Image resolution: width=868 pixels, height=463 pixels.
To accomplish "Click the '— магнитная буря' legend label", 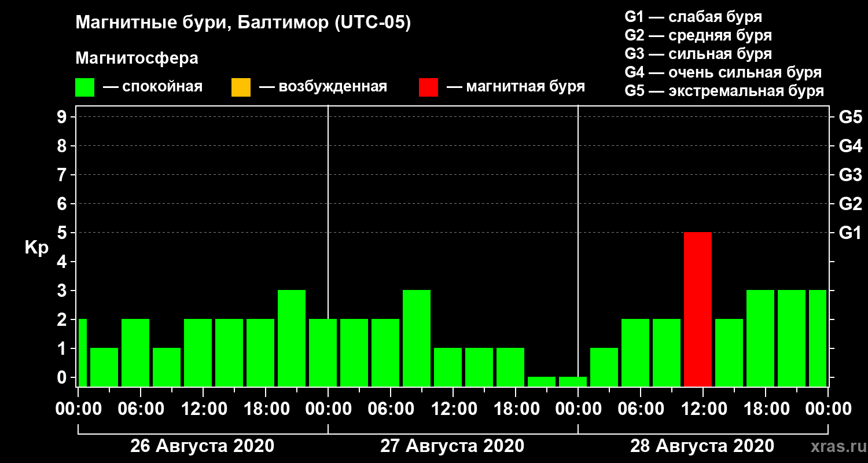I will click(x=516, y=87).
